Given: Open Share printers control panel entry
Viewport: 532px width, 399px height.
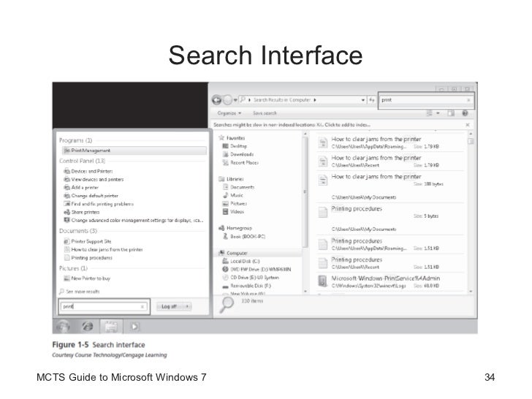Looking at the screenshot, I should click(x=82, y=212).
